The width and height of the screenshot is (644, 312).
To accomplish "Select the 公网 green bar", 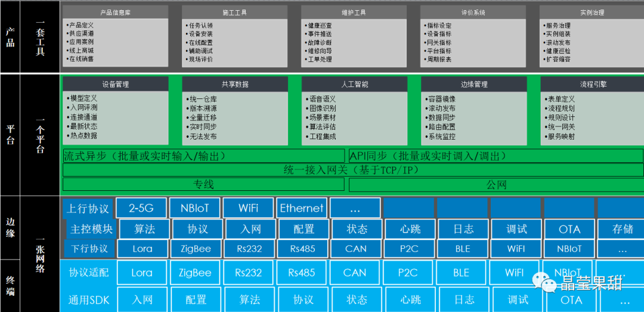I will [x=496, y=185].
